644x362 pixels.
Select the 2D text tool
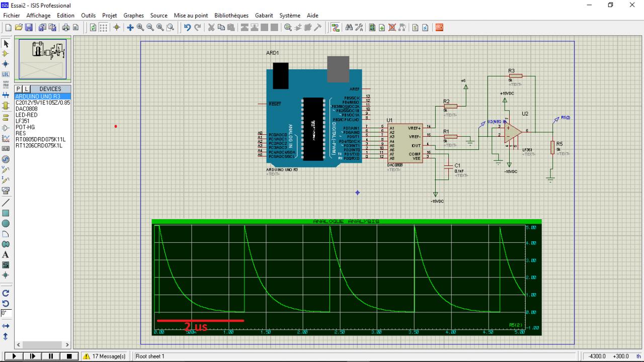coord(6,254)
